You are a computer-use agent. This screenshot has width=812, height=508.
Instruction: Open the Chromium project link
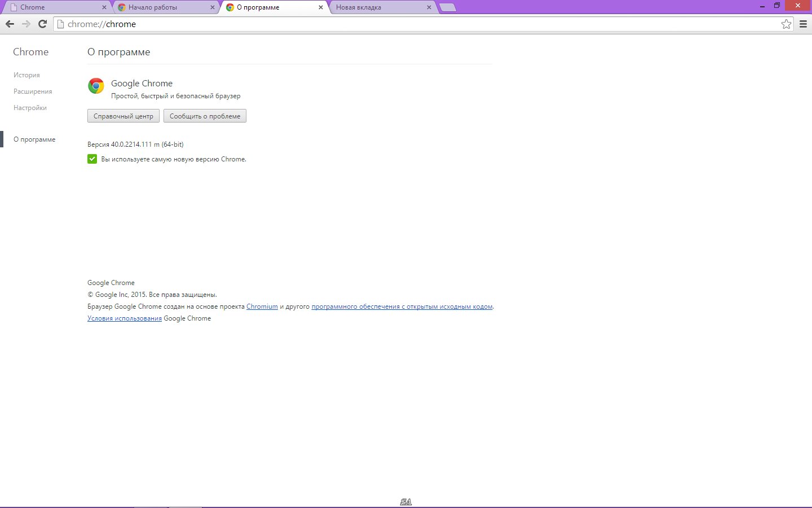pos(262,306)
